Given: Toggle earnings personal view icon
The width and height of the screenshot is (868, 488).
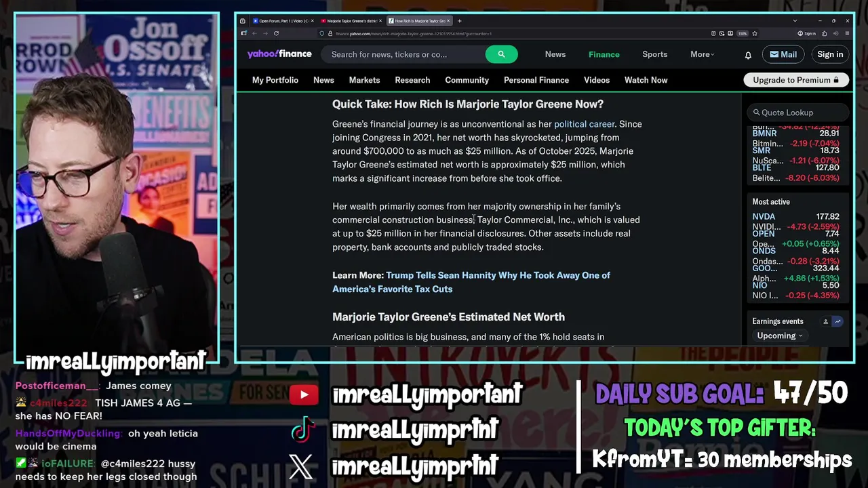Looking at the screenshot, I should tap(825, 321).
